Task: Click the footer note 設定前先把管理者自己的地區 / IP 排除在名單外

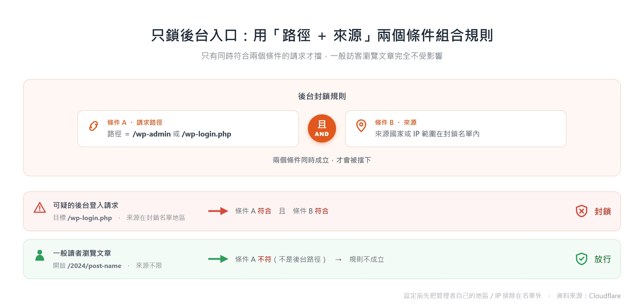Action: (x=472, y=296)
